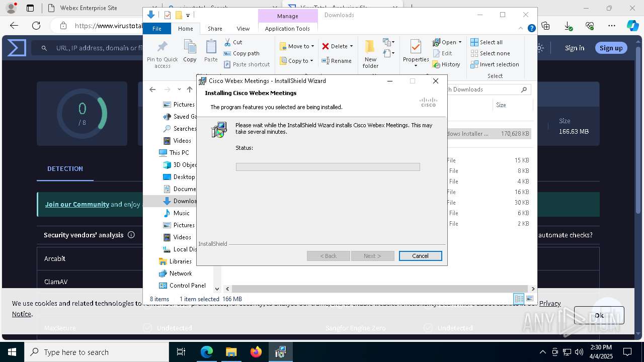
Task: Select Paste shortcut in the ribbon
Action: click(x=247, y=64)
